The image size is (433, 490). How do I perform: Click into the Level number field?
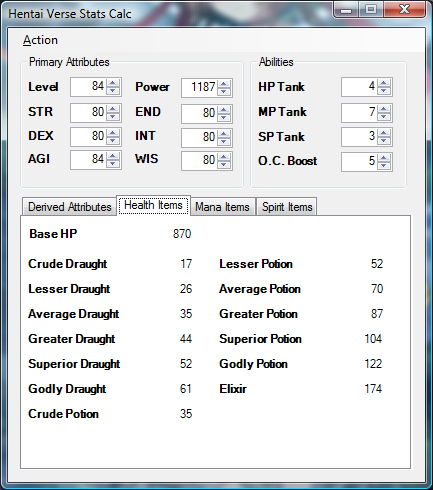click(88, 87)
